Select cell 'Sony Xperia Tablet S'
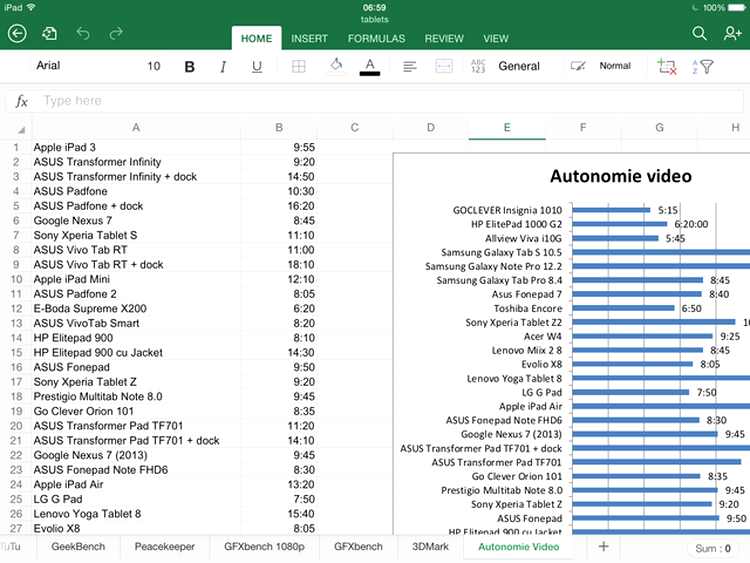 [136, 235]
